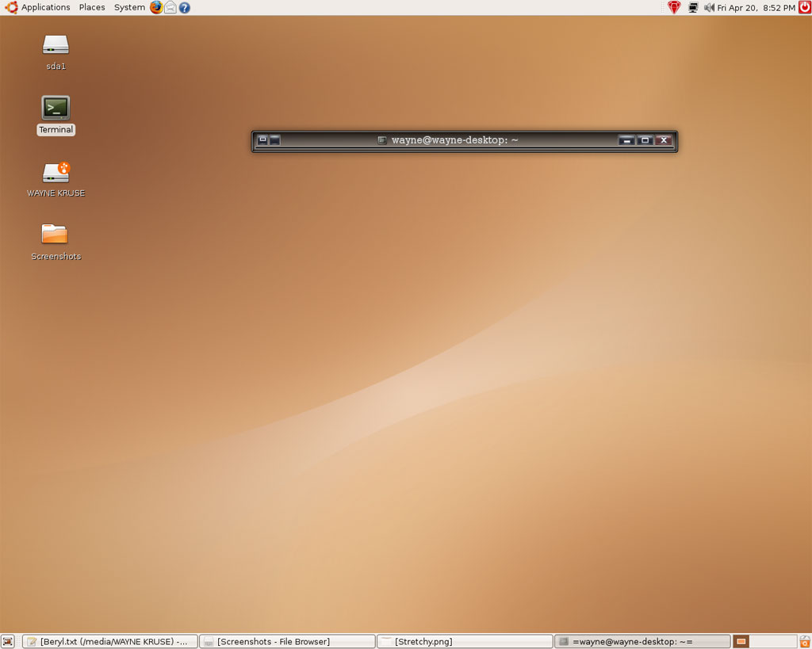Click the volume speaker icon
The height and width of the screenshot is (649, 812).
click(709, 8)
